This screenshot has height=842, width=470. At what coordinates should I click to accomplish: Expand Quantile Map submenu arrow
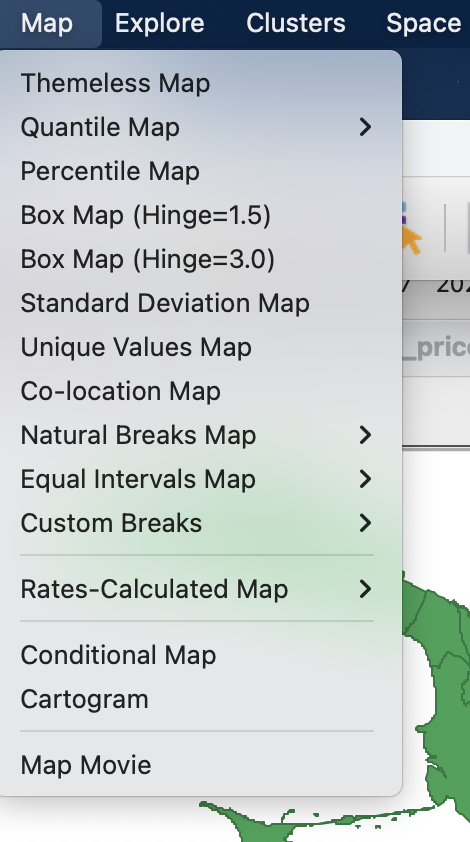coord(365,127)
